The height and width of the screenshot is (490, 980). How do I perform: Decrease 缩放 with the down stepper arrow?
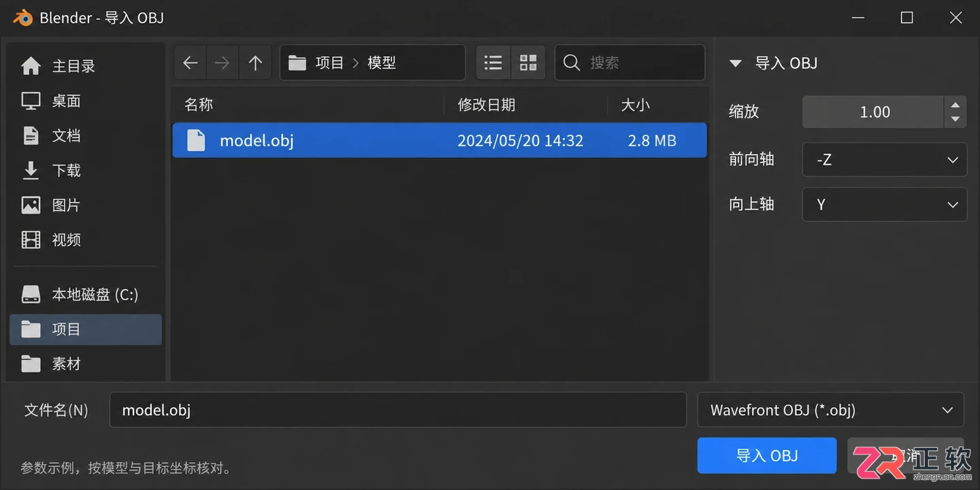pos(955,119)
